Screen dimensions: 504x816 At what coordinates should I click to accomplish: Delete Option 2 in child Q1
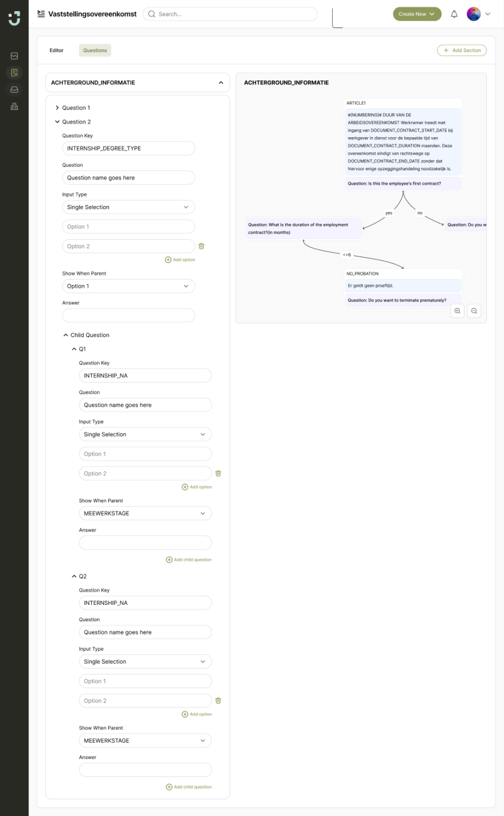click(x=218, y=473)
